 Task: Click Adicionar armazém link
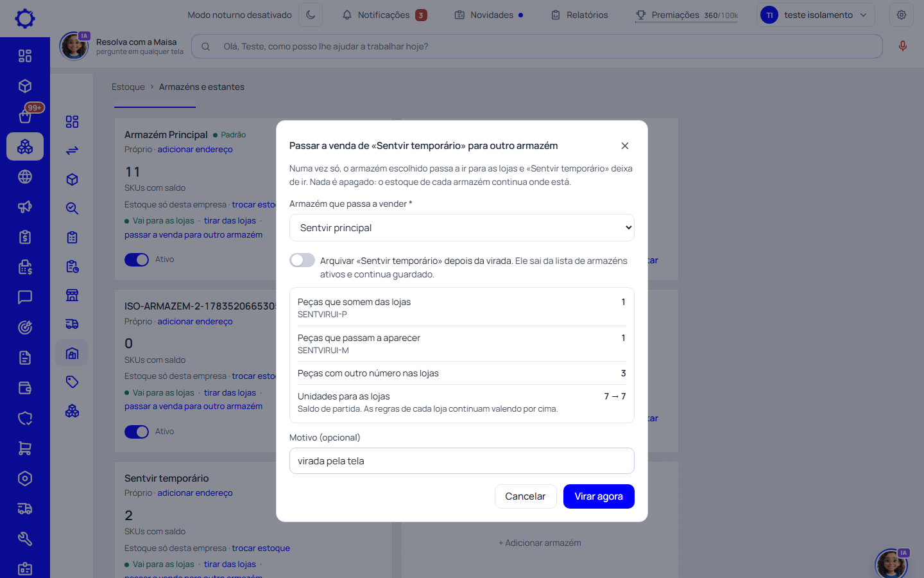coord(540,543)
